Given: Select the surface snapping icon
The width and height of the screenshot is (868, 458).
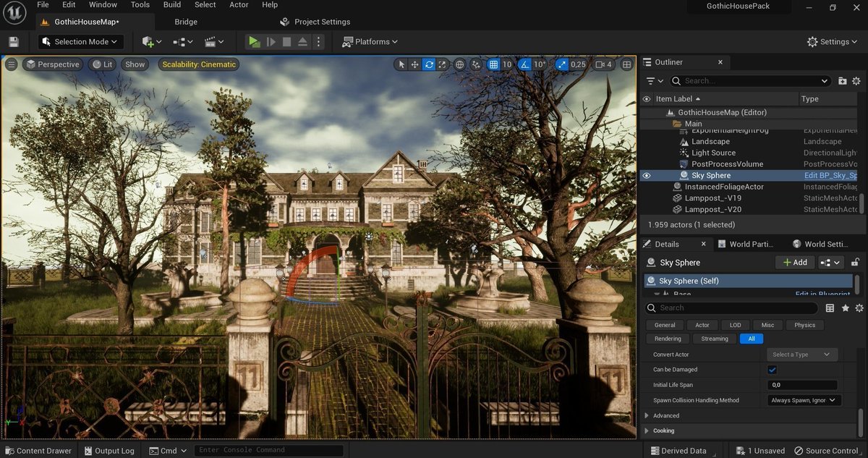Looking at the screenshot, I should coord(476,64).
